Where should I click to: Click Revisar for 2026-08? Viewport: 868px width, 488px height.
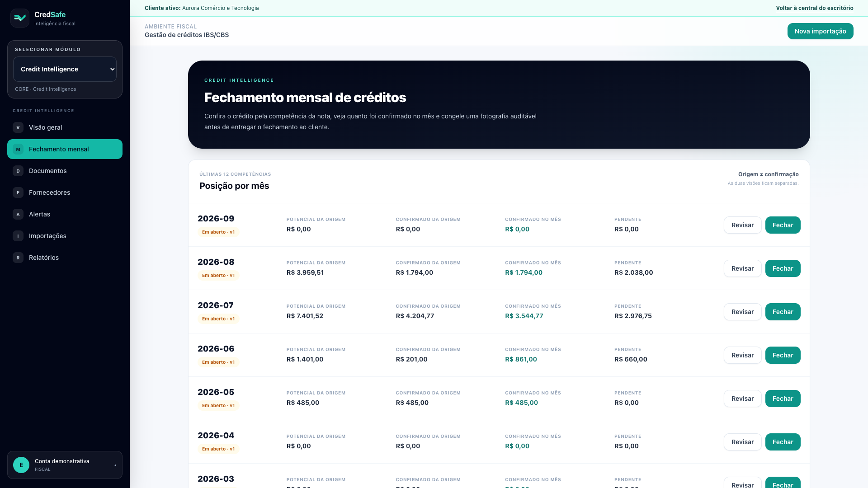(x=742, y=268)
